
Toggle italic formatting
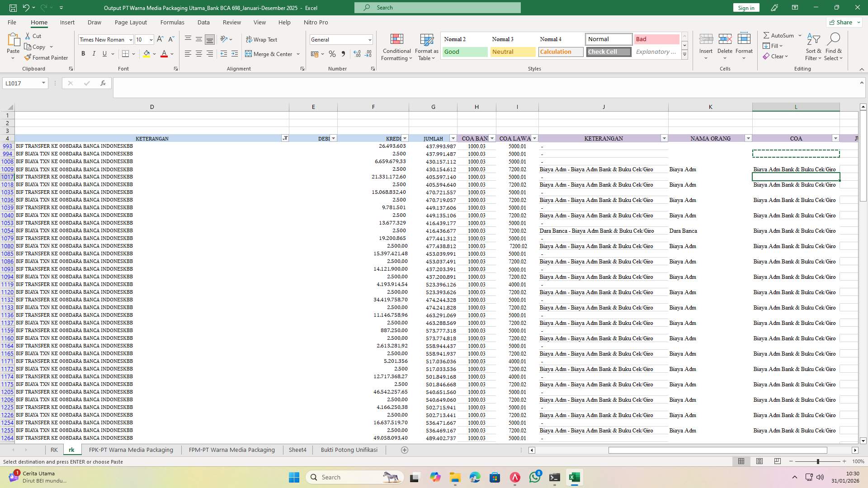pyautogui.click(x=94, y=53)
